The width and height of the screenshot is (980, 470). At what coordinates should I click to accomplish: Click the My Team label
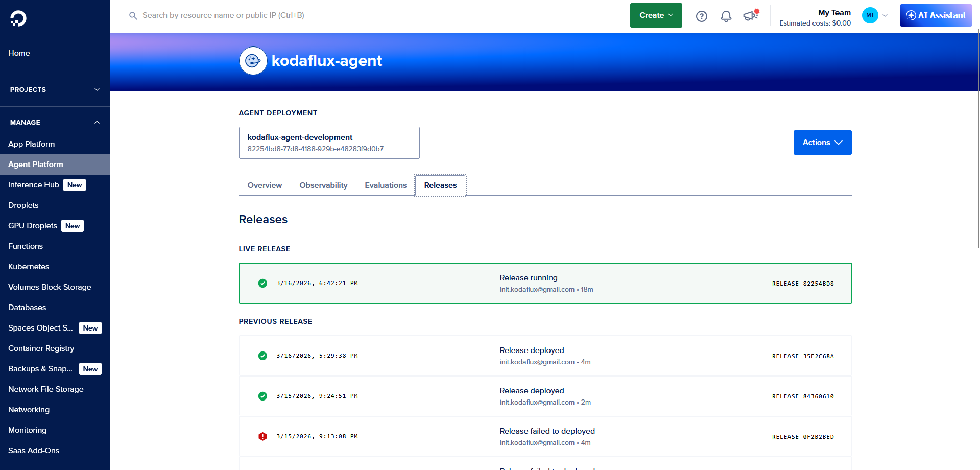(834, 13)
